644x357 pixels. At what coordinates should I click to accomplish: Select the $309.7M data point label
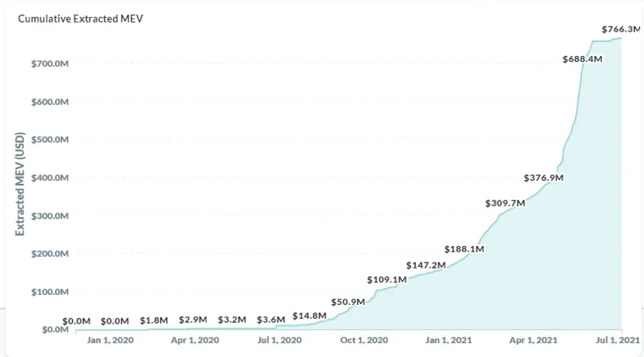click(505, 203)
